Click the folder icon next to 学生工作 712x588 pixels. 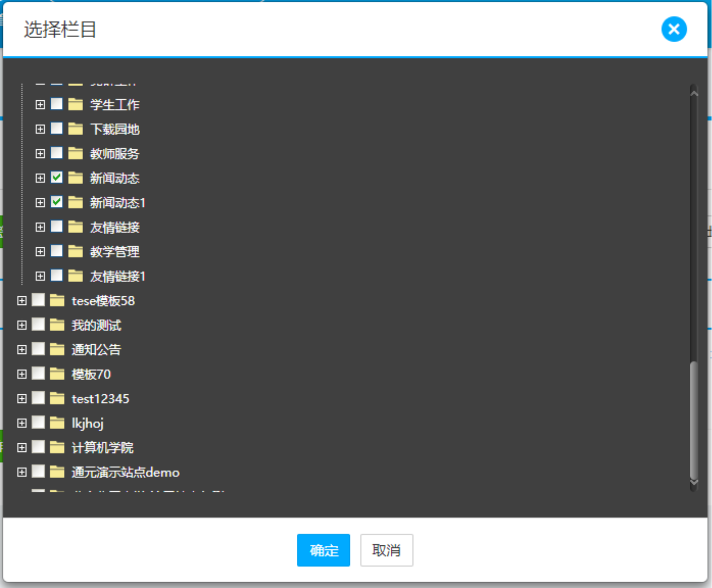(x=75, y=104)
